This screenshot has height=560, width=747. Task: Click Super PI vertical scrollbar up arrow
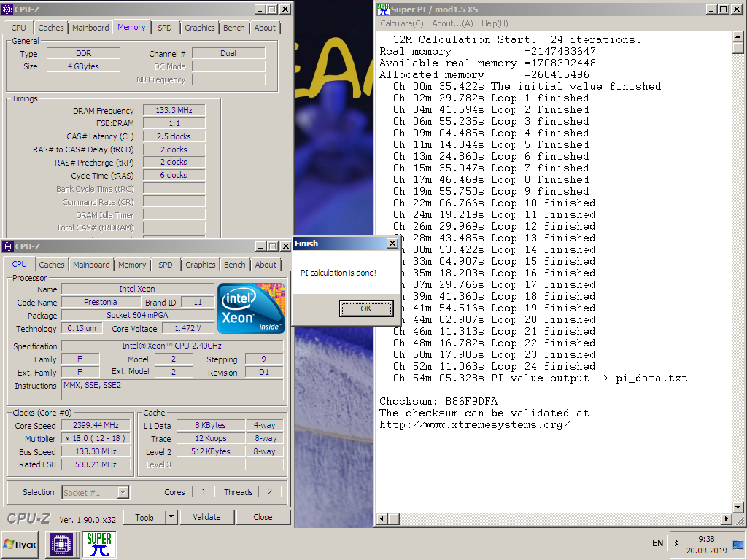(x=738, y=36)
